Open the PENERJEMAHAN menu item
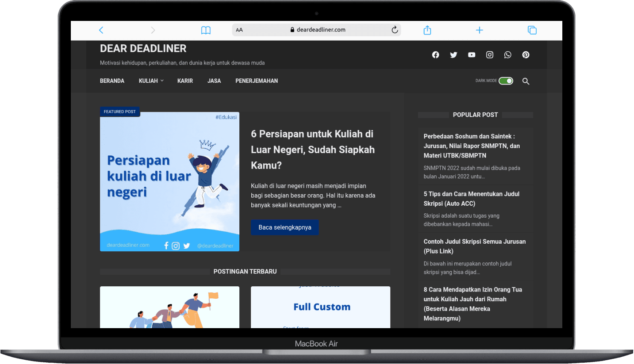 (x=256, y=81)
